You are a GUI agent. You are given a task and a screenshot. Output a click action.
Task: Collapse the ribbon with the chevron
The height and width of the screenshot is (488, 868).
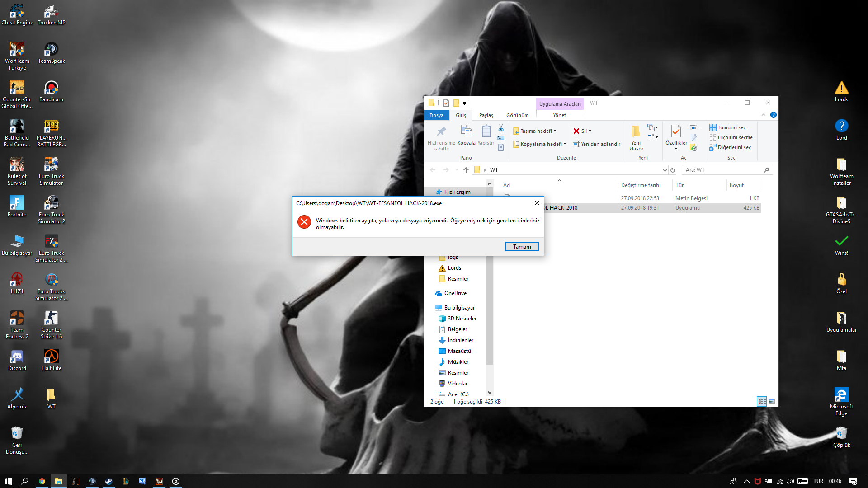click(764, 115)
